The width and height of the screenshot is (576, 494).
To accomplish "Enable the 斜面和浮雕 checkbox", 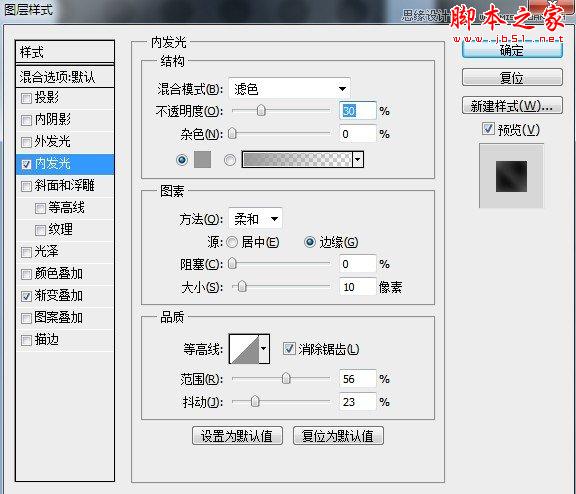I will click(26, 186).
